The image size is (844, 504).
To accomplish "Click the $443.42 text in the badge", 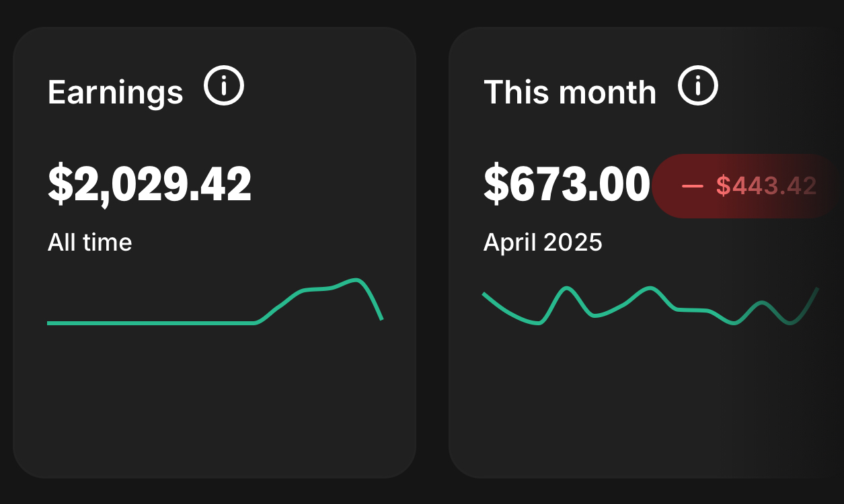I will tap(766, 186).
